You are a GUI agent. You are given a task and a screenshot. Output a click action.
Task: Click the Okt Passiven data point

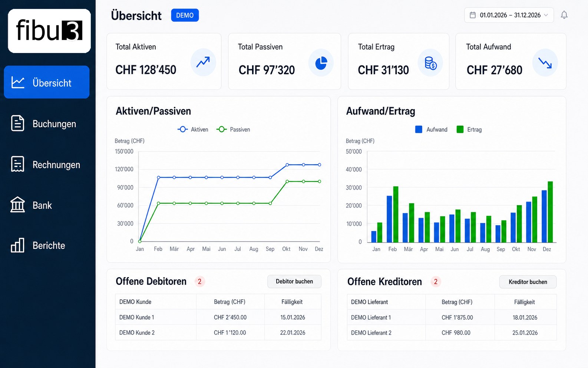pyautogui.click(x=287, y=181)
